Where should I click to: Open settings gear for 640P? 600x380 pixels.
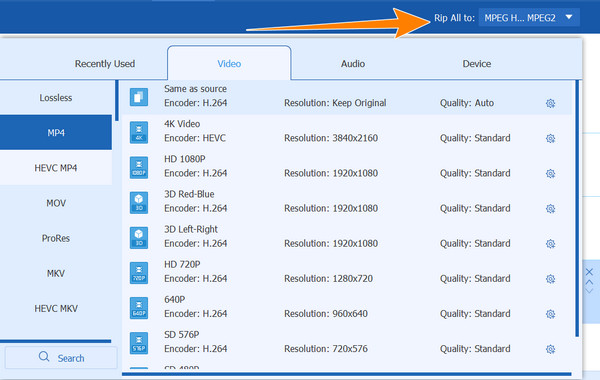550,314
